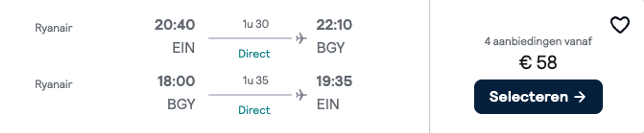The height and width of the screenshot is (133, 644).
Task: Click the EIN departure airport code under 20:40
Action: [x=183, y=48]
